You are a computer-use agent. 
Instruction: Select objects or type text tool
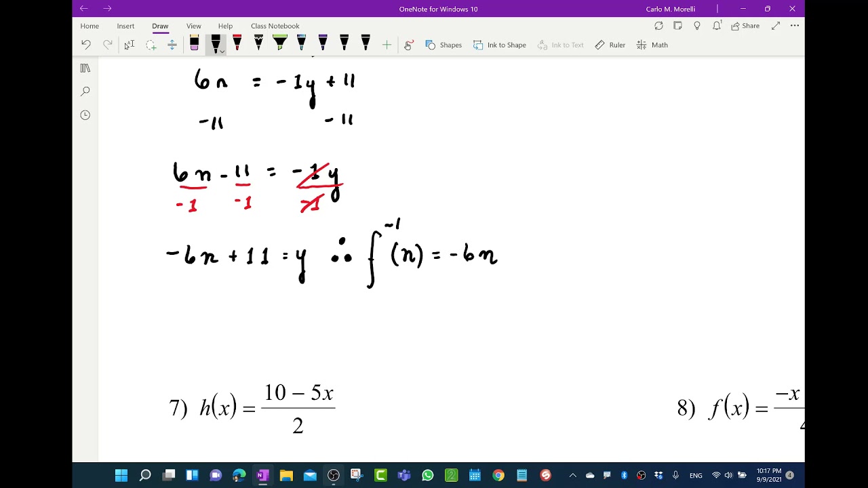click(130, 45)
